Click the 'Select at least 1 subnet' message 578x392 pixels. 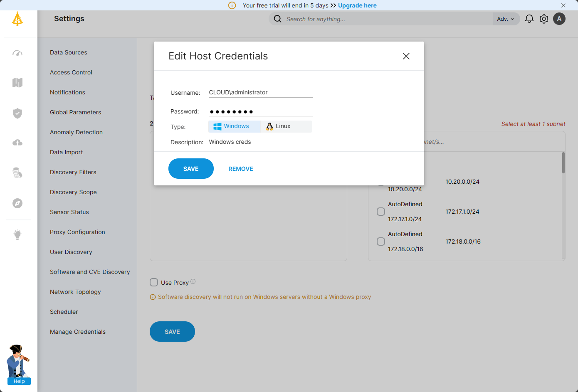534,124
